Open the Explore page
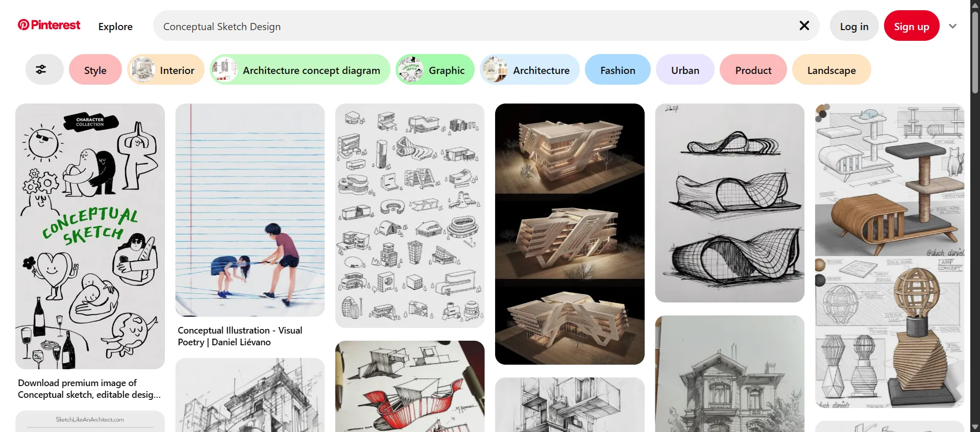This screenshot has height=432, width=980. (x=115, y=27)
